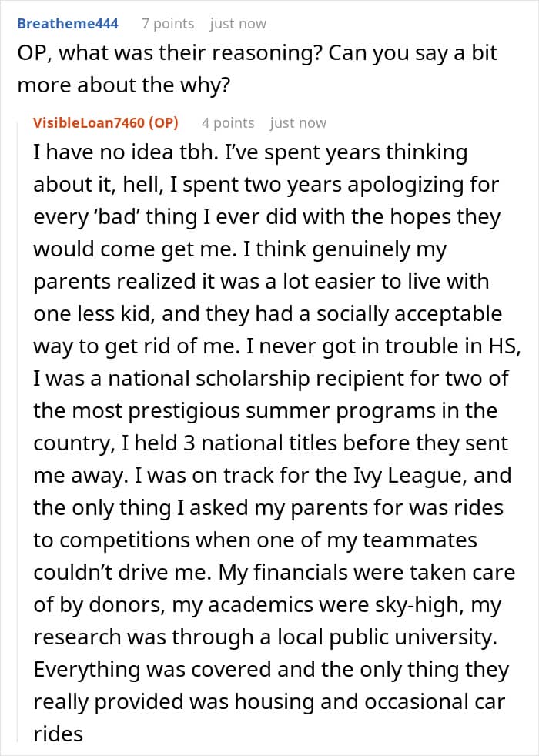Screen dimensions: 539x756
Task: Click the text "more about the why?"
Action: 123,84
